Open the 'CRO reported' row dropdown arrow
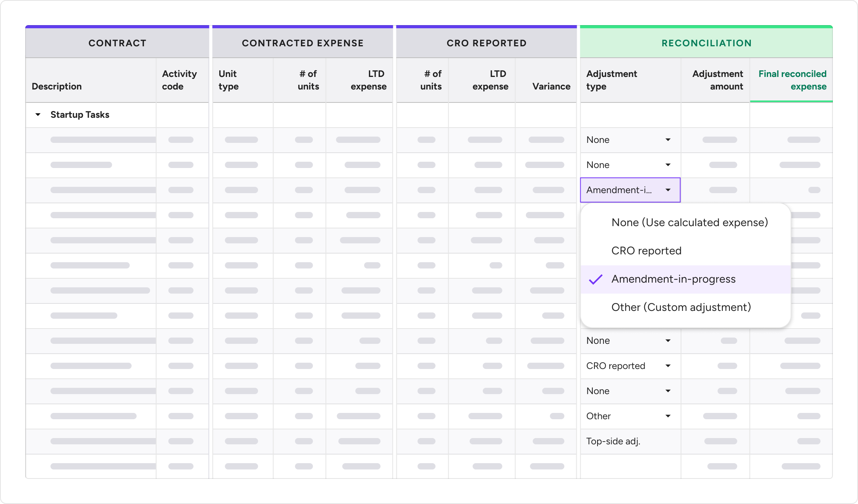This screenshot has width=858, height=504. [668, 366]
